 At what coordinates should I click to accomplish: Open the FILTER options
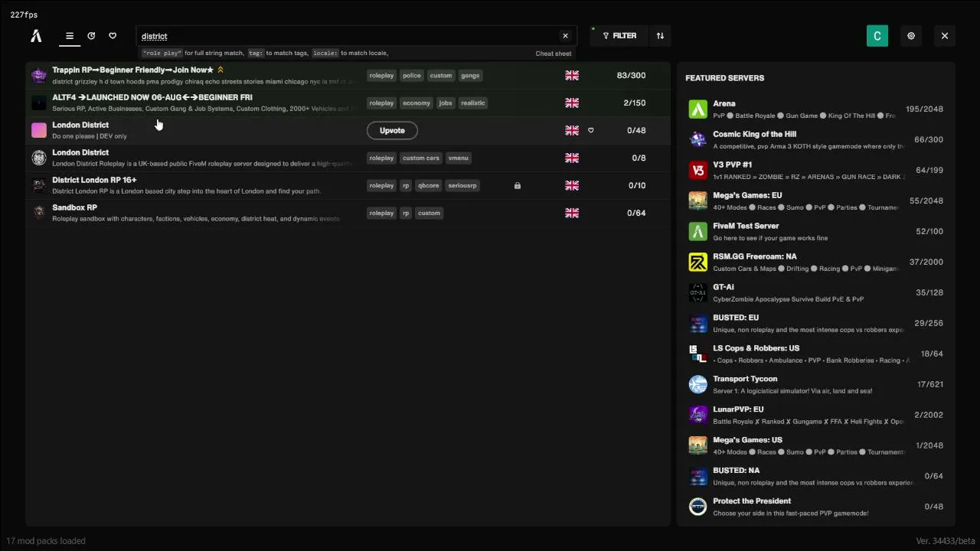619,36
